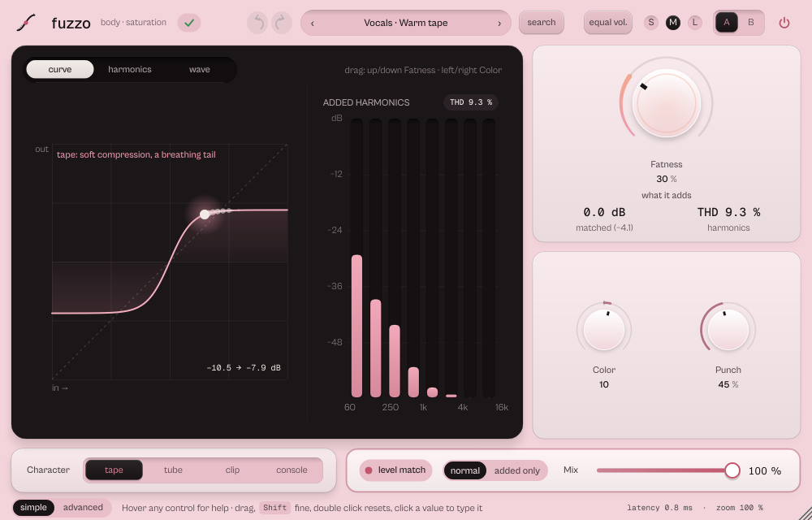Click the equal vol. button
The image size is (812, 520).
[608, 23]
